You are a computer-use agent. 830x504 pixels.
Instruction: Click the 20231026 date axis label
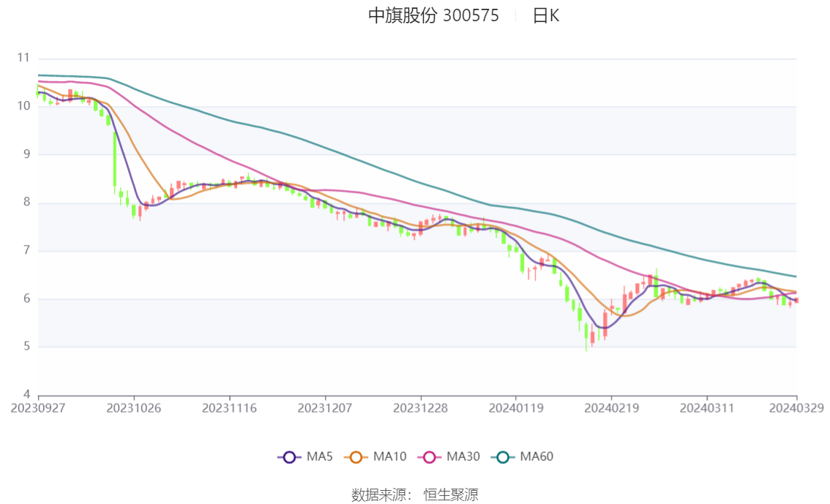(134, 408)
